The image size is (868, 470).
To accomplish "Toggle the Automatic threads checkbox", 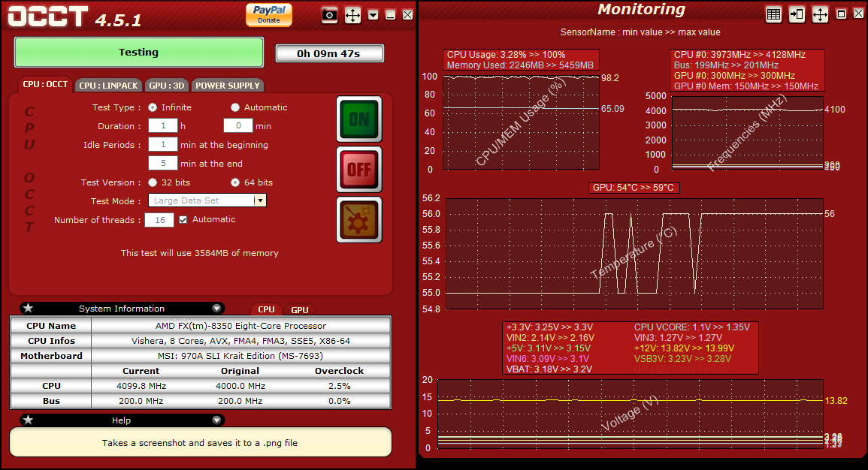I will [183, 219].
